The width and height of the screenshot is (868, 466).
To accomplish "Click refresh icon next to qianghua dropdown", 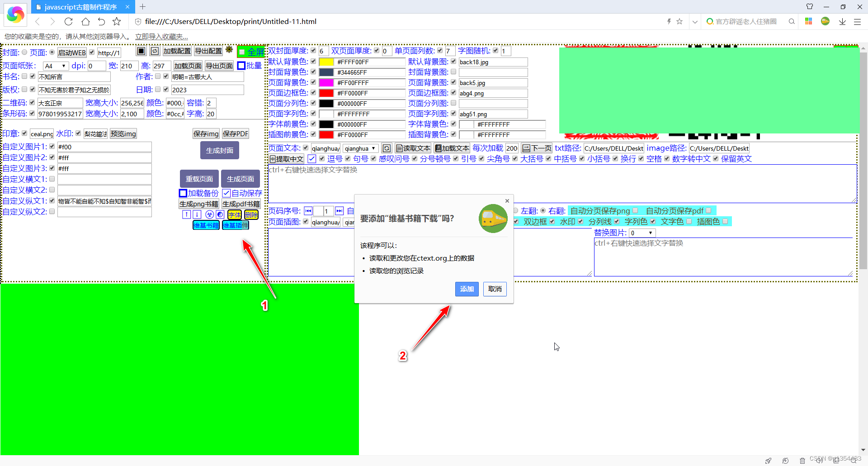I will [387, 148].
